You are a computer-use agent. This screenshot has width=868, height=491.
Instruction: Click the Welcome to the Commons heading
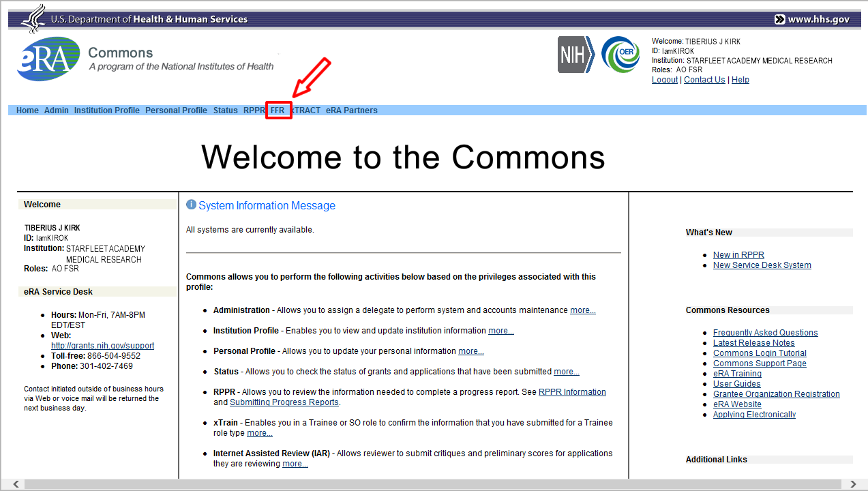403,157
